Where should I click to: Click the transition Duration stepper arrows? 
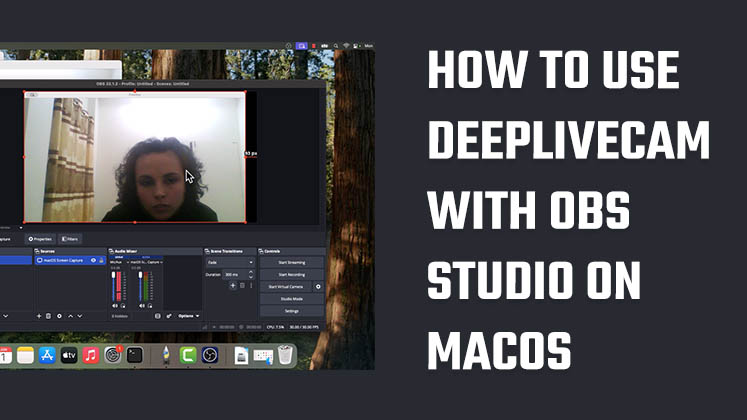251,275
